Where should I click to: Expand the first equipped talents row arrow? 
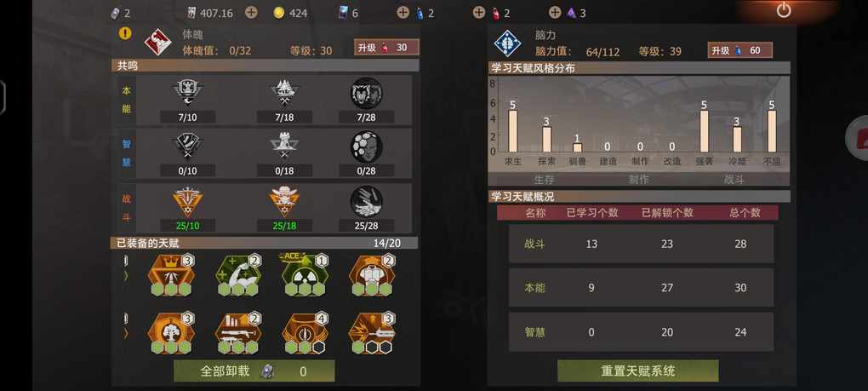126,274
